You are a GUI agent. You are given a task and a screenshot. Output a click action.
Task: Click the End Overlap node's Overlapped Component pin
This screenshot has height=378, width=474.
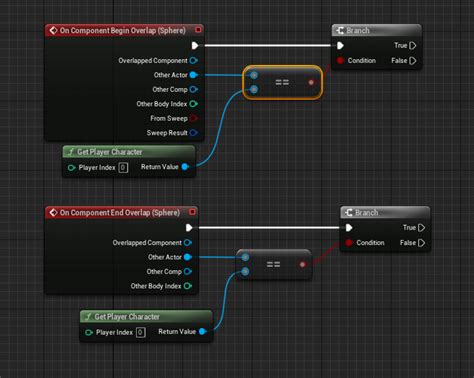(x=188, y=242)
